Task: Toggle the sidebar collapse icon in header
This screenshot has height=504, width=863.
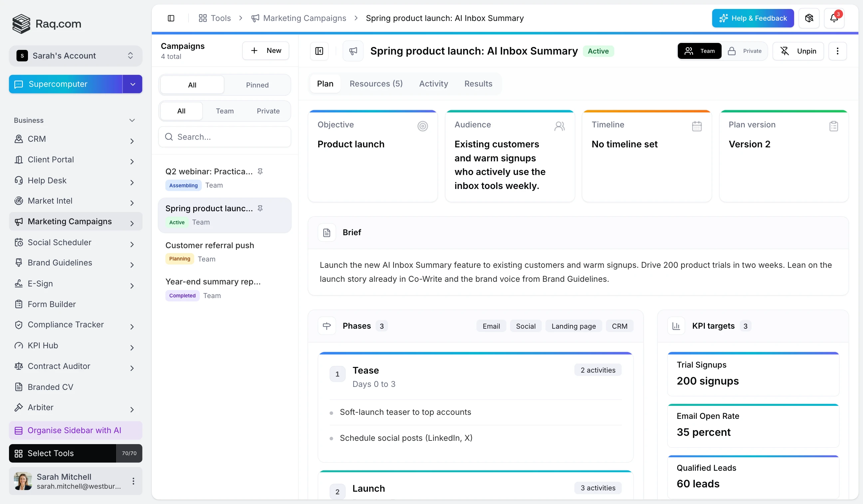Action: [x=171, y=18]
